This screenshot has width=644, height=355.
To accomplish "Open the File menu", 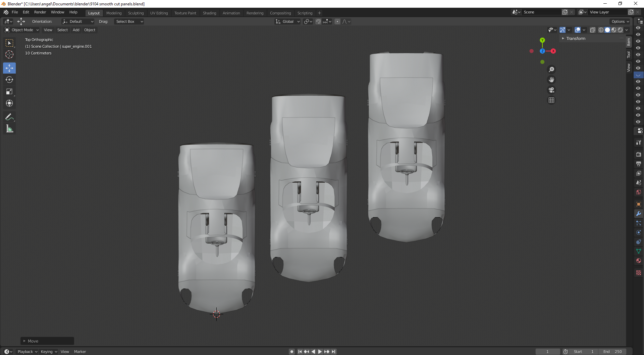I will [x=15, y=12].
